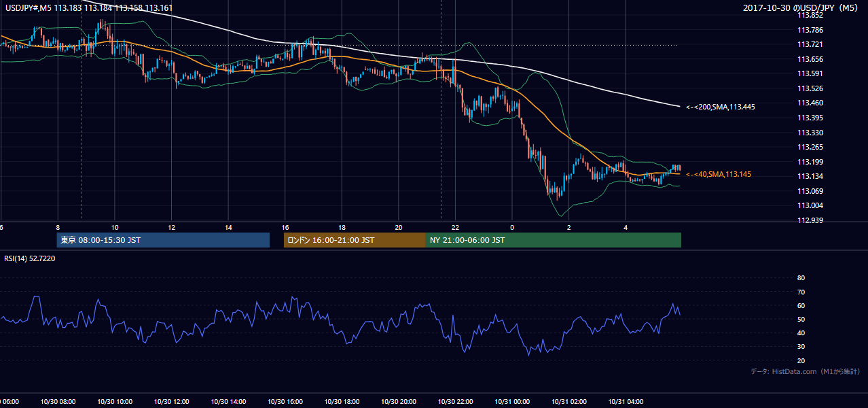868x408 pixels.
Task: Click RSI scale value 40
Action: (x=801, y=333)
